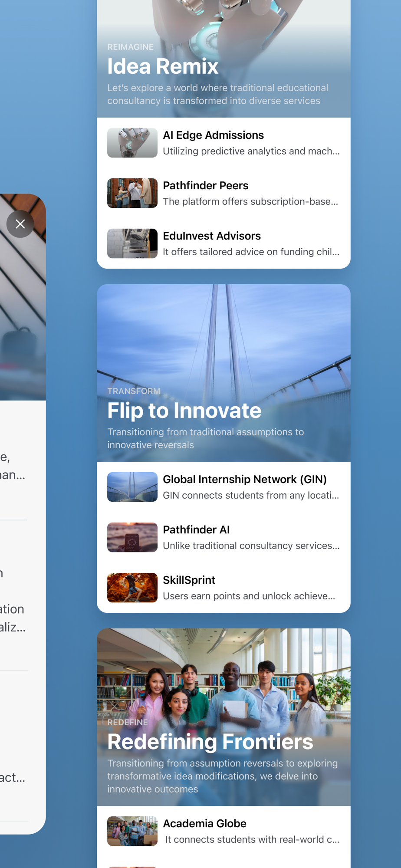401x868 pixels.
Task: Open SkillSprint idea
Action: [x=224, y=588]
